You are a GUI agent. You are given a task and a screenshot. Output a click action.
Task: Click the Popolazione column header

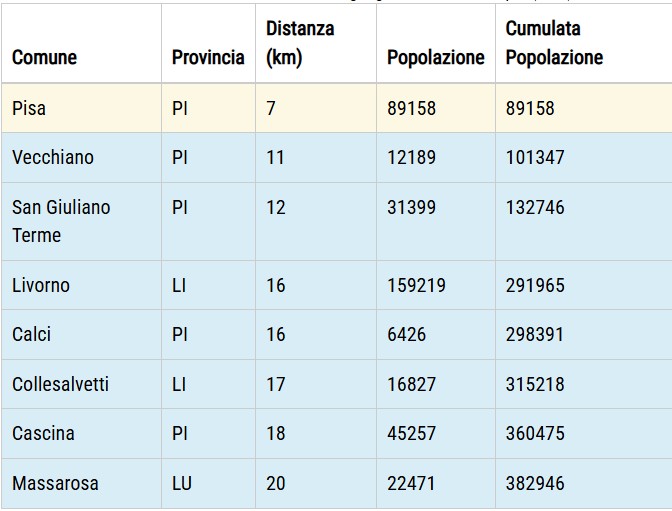(x=436, y=57)
